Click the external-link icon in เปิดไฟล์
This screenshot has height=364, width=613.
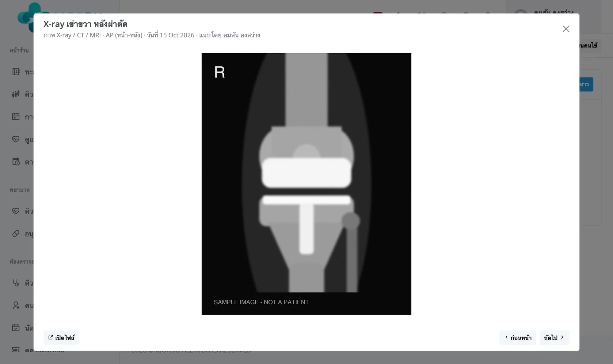pos(51,337)
